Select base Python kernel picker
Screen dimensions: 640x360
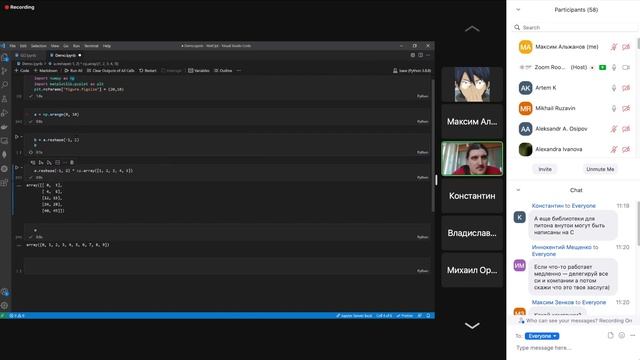412,71
